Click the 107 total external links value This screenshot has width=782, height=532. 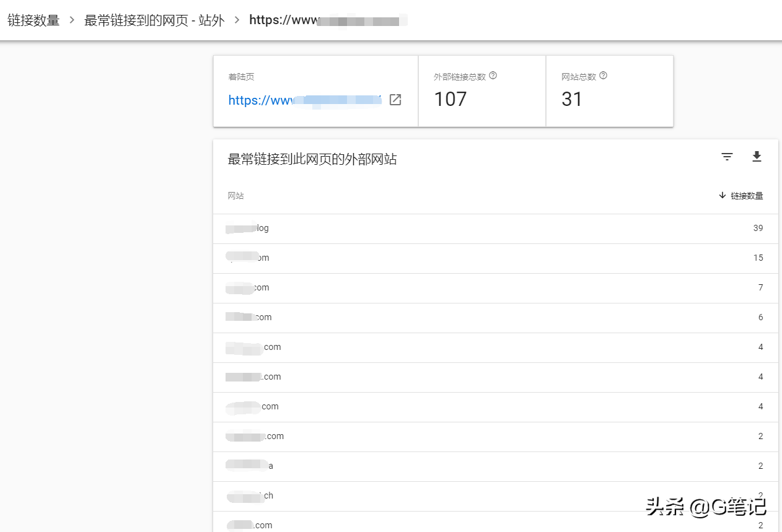coord(450,99)
